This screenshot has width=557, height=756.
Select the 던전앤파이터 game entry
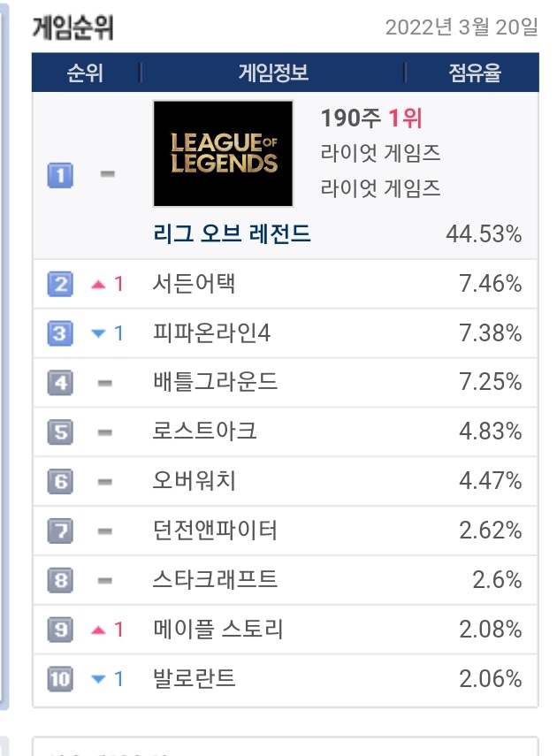click(215, 531)
